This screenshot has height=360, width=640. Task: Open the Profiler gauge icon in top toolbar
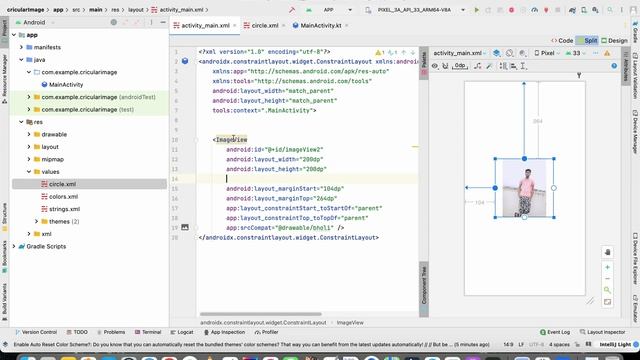pyautogui.click(x=534, y=10)
